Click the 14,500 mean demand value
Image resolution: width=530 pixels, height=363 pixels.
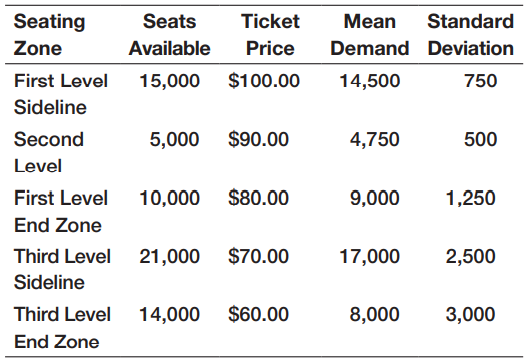[x=369, y=81]
